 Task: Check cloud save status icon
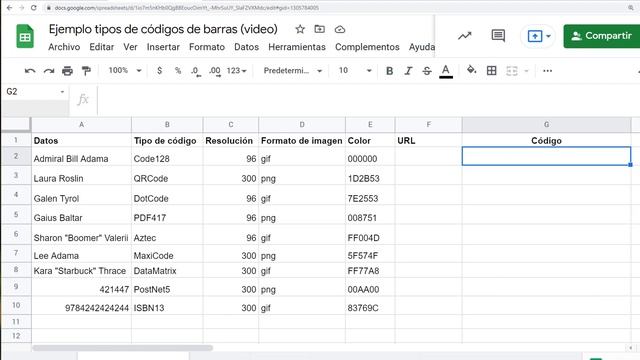[340, 29]
